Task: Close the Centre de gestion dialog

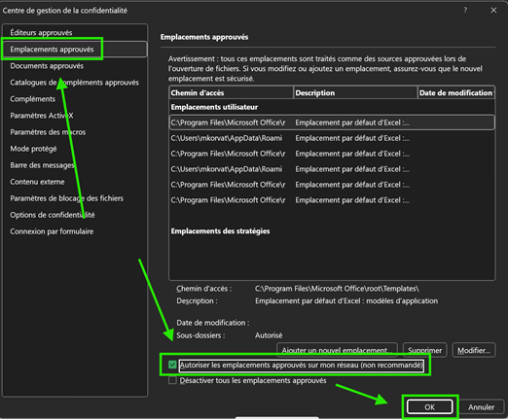Action: (x=493, y=11)
